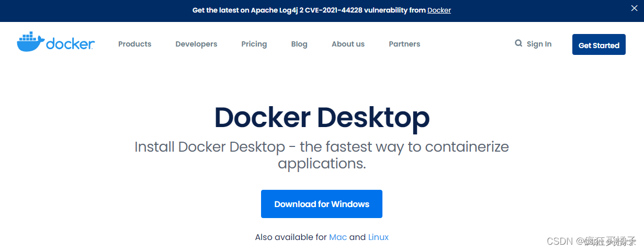Viewport: 644px width, 251px height.
Task: Open the Products menu
Action: [134, 44]
